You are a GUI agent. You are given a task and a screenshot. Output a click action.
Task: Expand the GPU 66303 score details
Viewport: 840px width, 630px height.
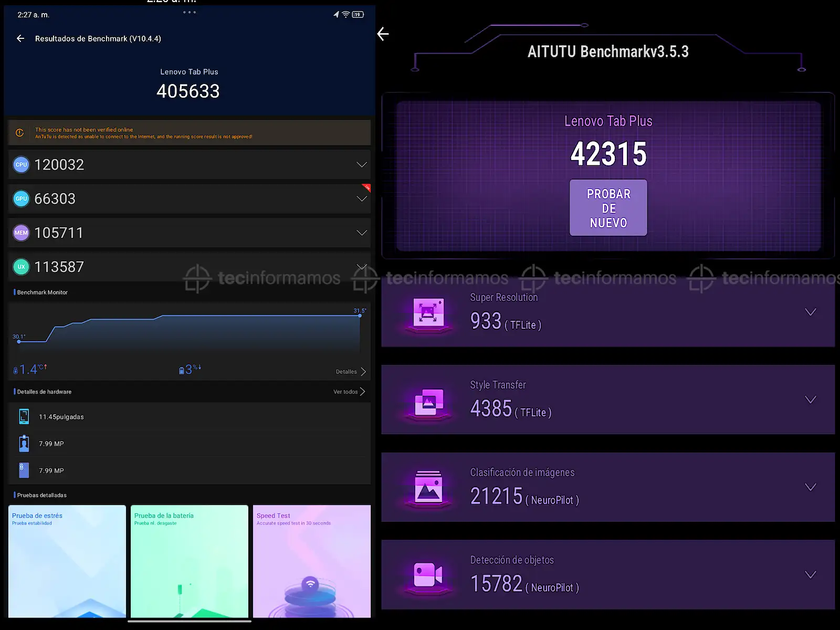362,199
